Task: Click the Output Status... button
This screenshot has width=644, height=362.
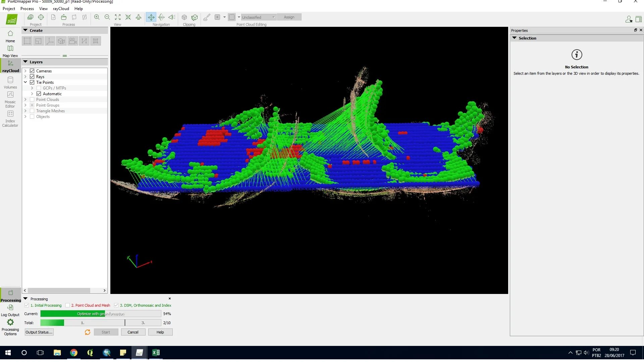Action: pos(39,332)
